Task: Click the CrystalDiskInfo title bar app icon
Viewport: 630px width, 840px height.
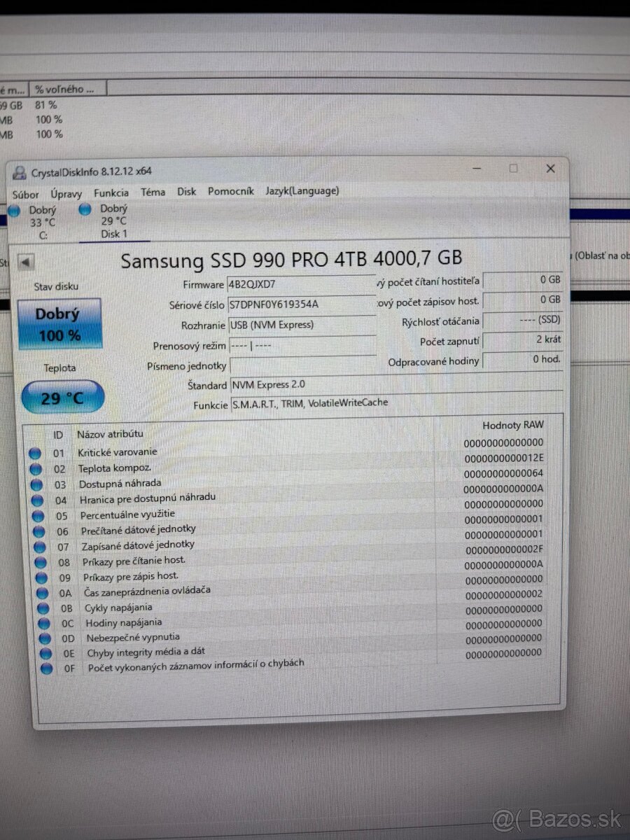Action: [x=20, y=173]
